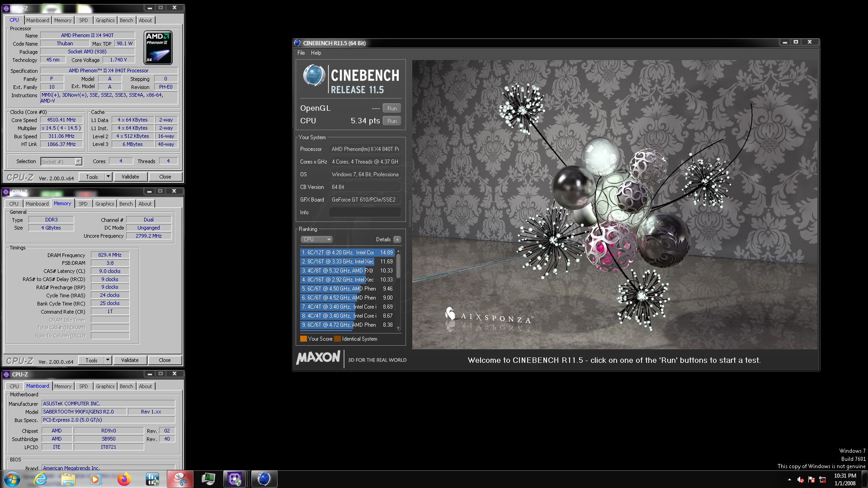Switch to Mainboard tab in top CPU-Z window

pyautogui.click(x=38, y=20)
